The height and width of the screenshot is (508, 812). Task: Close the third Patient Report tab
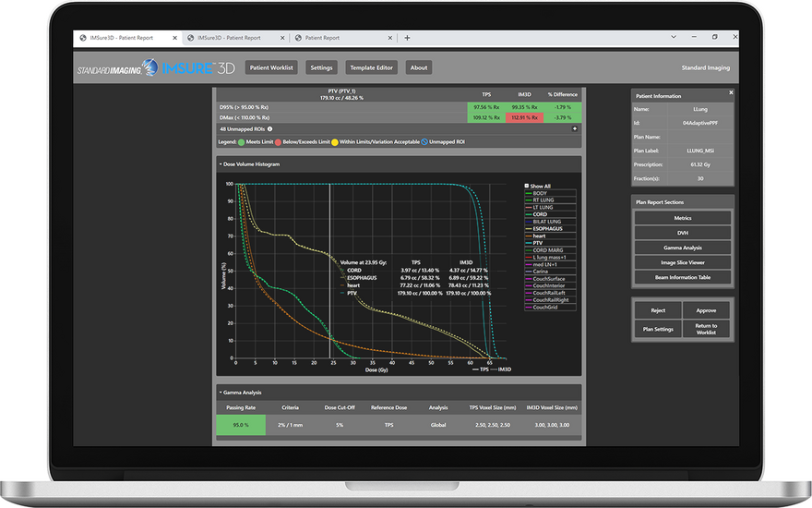click(394, 38)
